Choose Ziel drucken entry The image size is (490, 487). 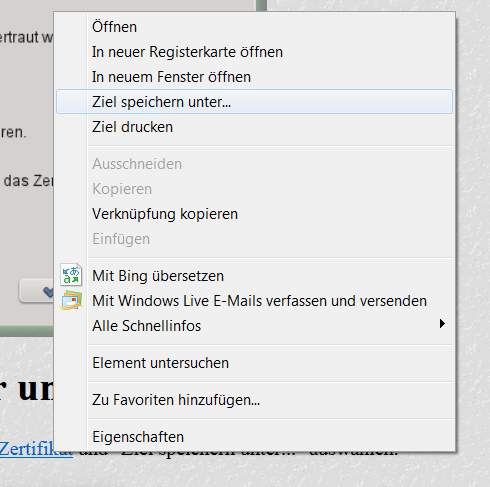[x=255, y=127]
